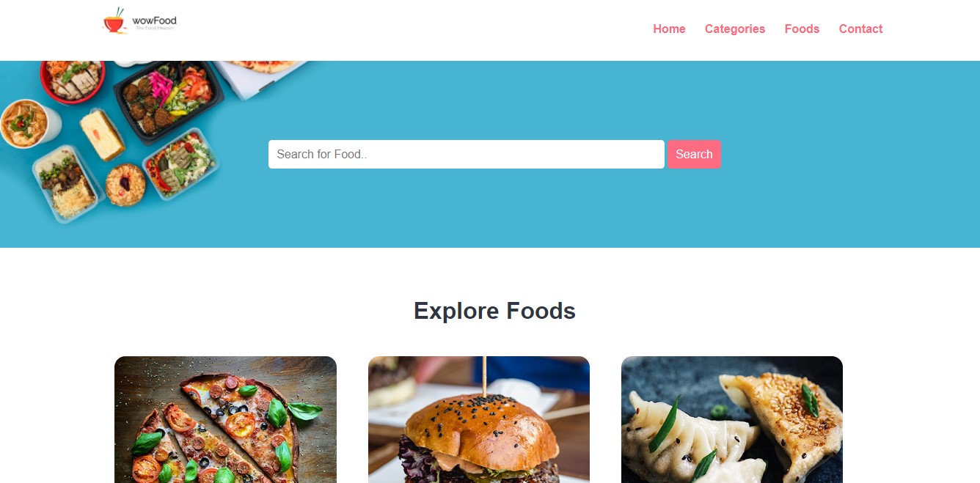The width and height of the screenshot is (980, 483).
Task: Click the Explore Foods heading
Action: click(494, 311)
